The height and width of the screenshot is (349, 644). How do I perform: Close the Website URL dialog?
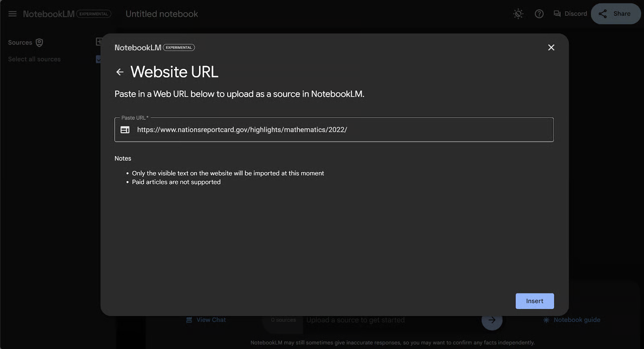(x=551, y=47)
